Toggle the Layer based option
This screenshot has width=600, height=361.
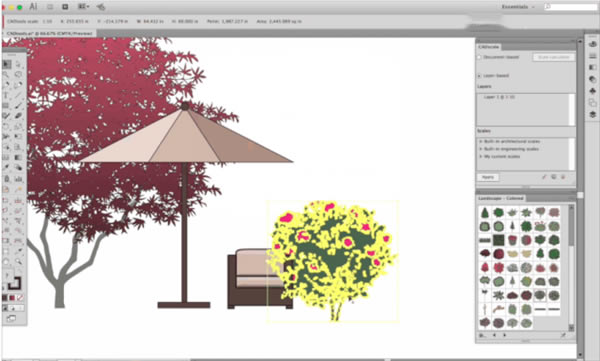pos(479,75)
